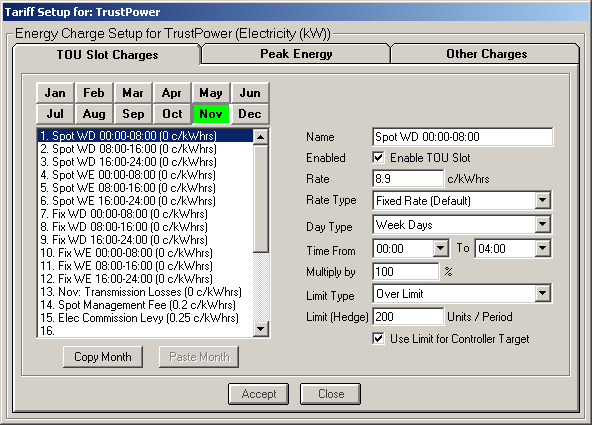Viewport: 592px width, 425px height.
Task: Select slot 7 Fix WD 00:00-08:00
Action: [145, 214]
